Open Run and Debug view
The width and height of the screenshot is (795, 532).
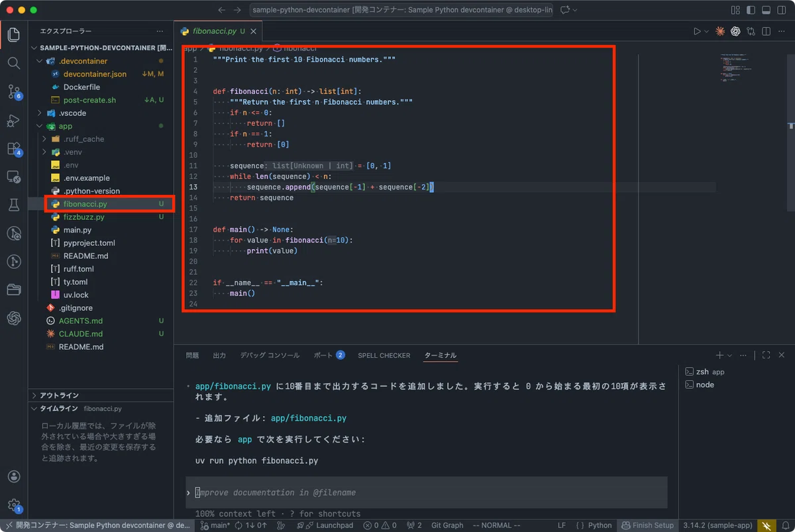[x=13, y=121]
